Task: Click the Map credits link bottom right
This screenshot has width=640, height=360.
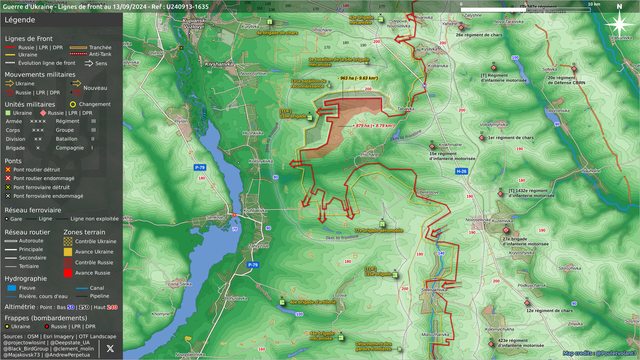Action: point(600,353)
